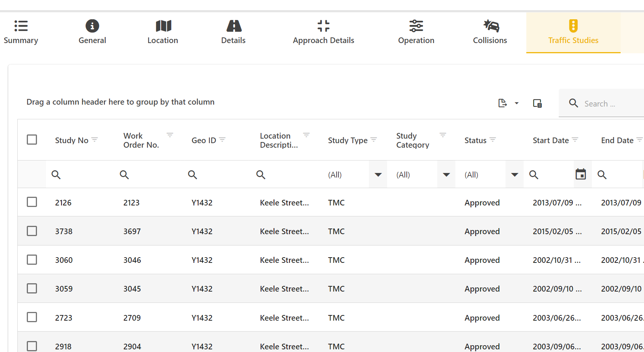This screenshot has width=644, height=352.
Task: Click the Work Order No. filter icon
Action: pos(170,135)
